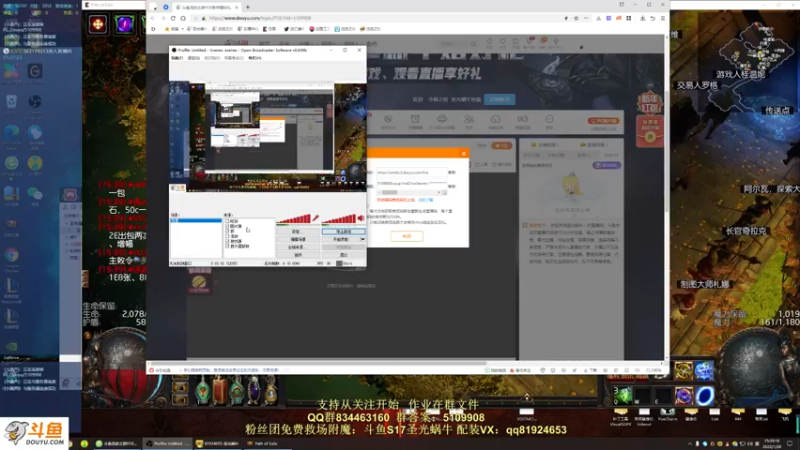Open the four-square apps grid icon in browser toolbar
Image resolution: width=800 pixels, height=450 pixels.
pyautogui.click(x=629, y=18)
